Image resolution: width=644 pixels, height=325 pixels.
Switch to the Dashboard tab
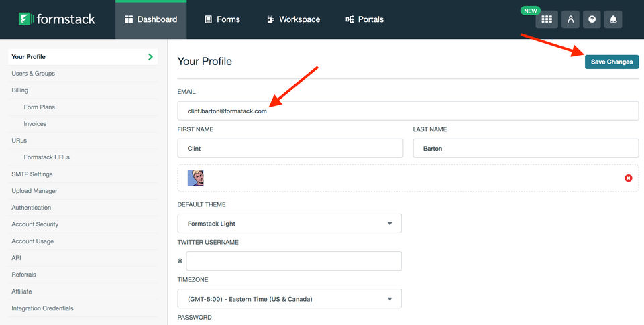[x=151, y=19]
